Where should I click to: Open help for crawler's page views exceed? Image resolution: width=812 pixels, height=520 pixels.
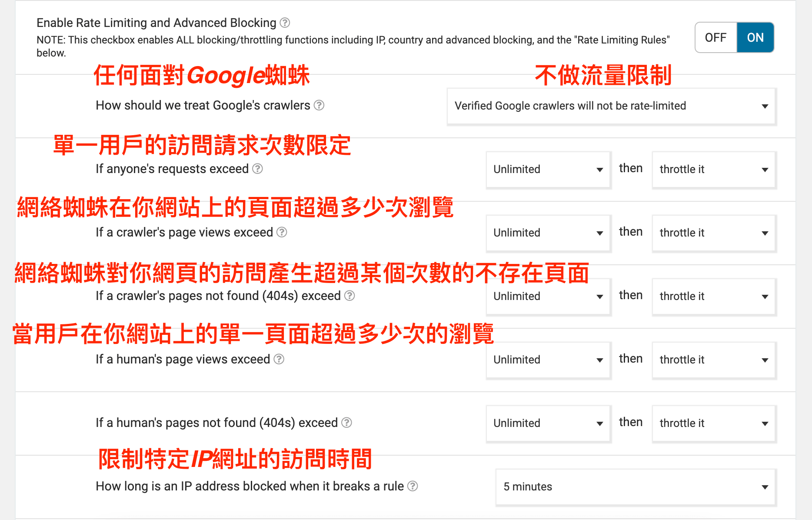282,232
